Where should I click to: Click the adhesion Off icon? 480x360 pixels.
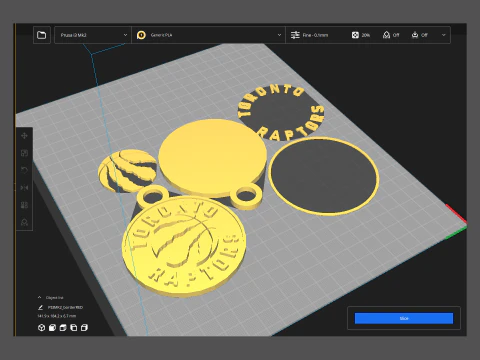coord(415,35)
